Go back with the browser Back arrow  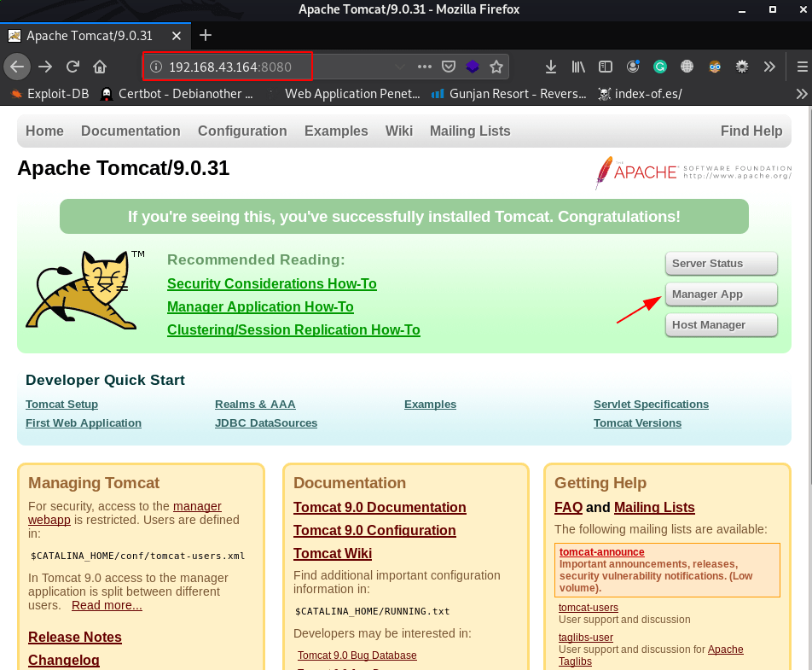(17, 67)
